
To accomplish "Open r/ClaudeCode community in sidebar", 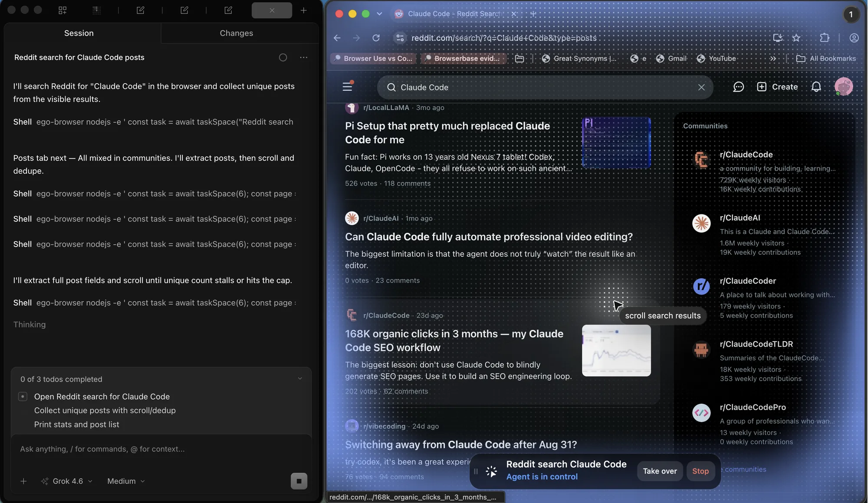I will (x=746, y=155).
